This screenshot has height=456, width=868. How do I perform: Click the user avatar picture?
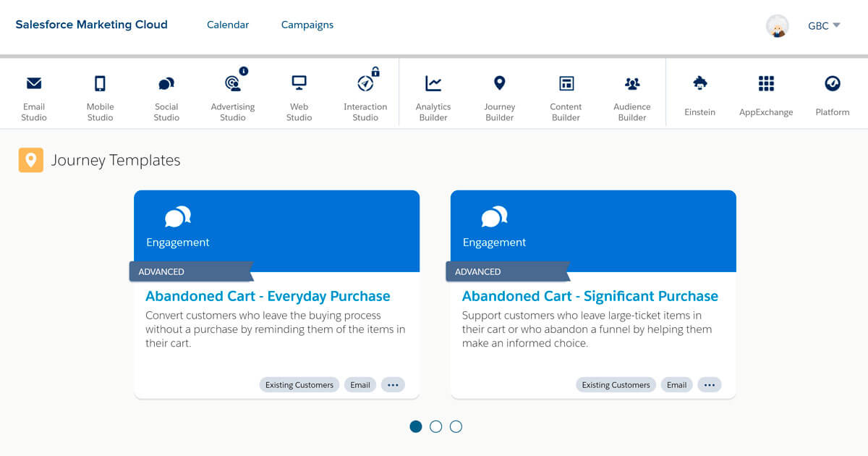tap(778, 26)
